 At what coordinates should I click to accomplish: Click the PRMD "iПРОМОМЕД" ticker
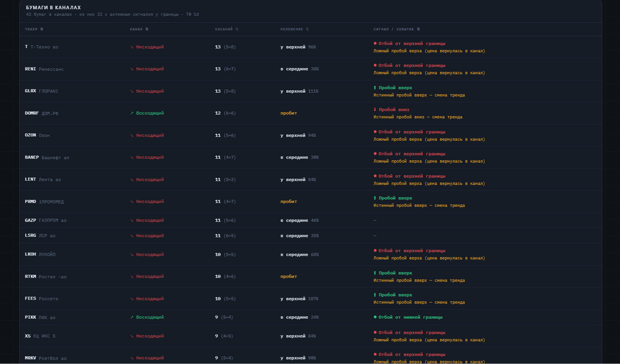click(x=44, y=202)
